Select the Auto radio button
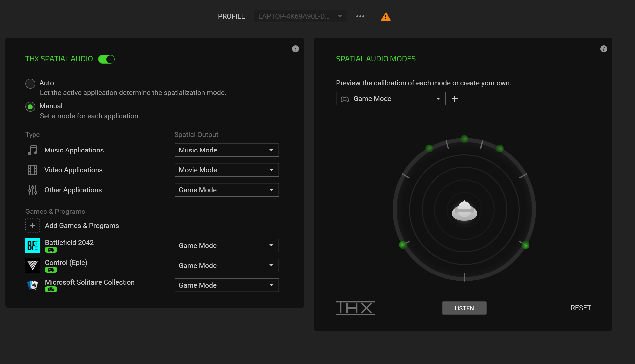The height and width of the screenshot is (364, 635). (x=30, y=84)
